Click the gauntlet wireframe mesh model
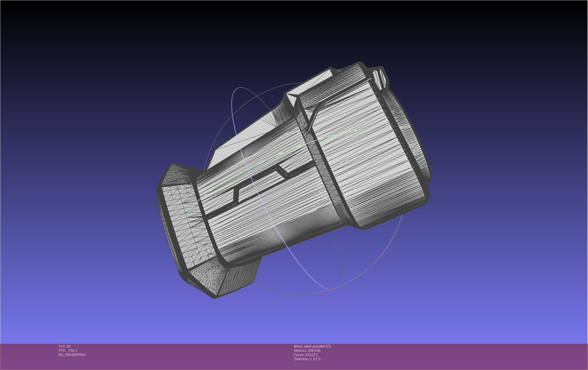 (293, 180)
